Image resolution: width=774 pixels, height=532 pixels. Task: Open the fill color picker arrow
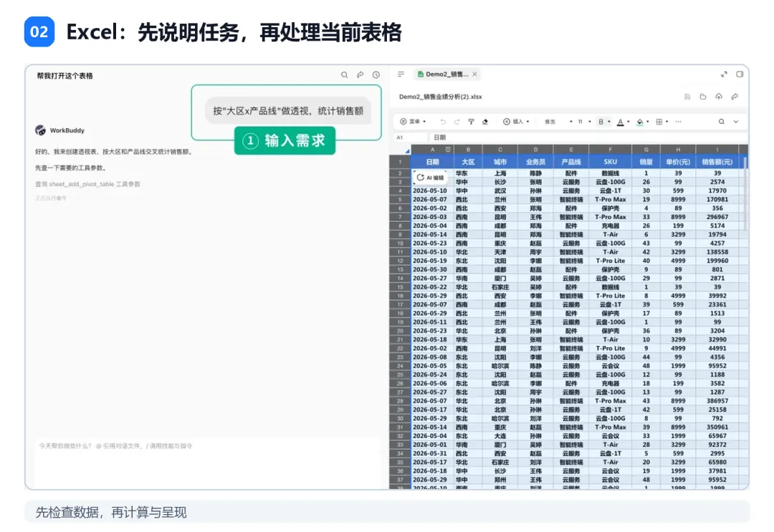pos(648,122)
